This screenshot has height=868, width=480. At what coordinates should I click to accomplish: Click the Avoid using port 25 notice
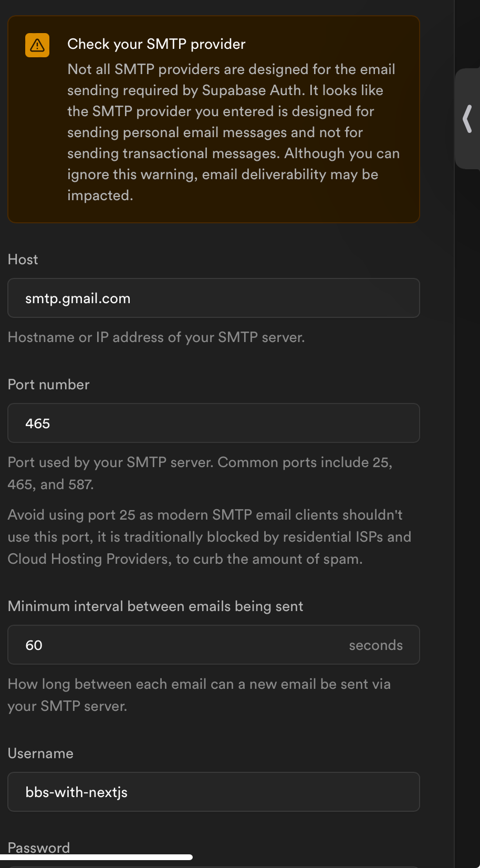coord(209,537)
